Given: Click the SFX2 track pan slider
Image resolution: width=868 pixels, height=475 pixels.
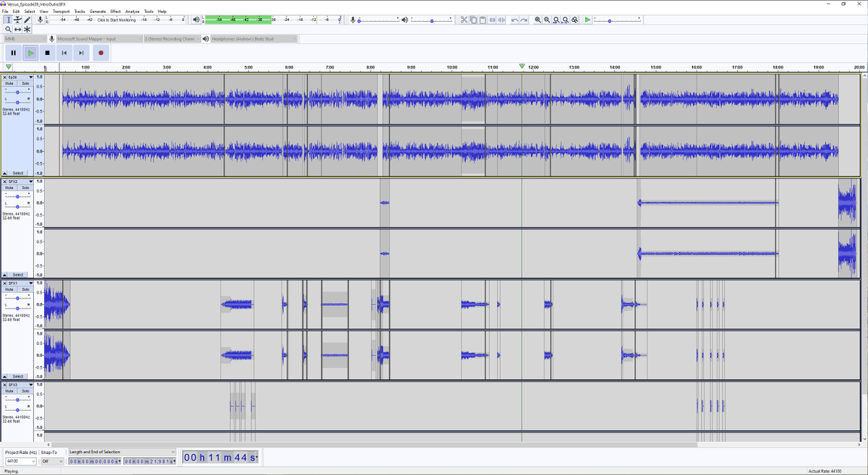Looking at the screenshot, I should click(17, 206).
